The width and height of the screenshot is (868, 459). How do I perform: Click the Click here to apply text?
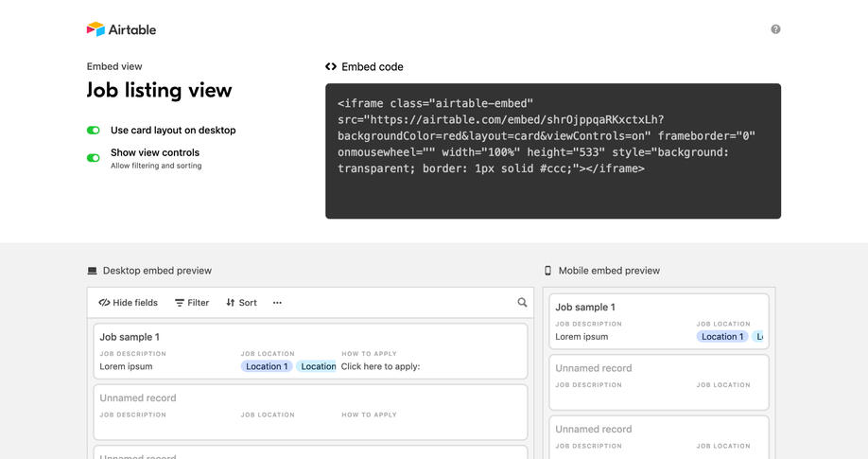pos(380,366)
